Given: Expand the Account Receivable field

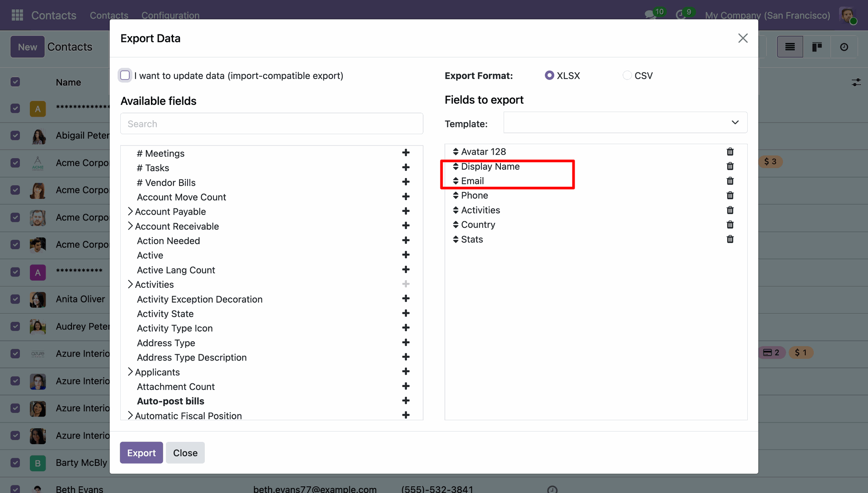Looking at the screenshot, I should click(x=130, y=225).
